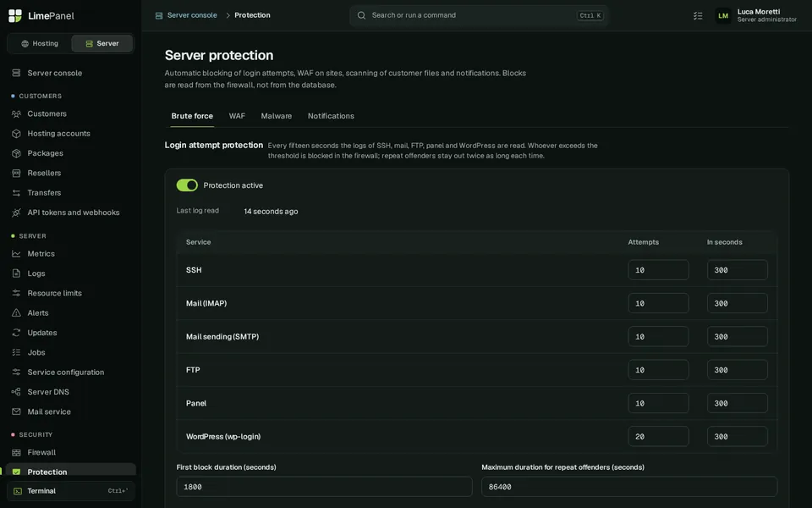
Task: Open the Notifications tab
Action: [x=331, y=116]
